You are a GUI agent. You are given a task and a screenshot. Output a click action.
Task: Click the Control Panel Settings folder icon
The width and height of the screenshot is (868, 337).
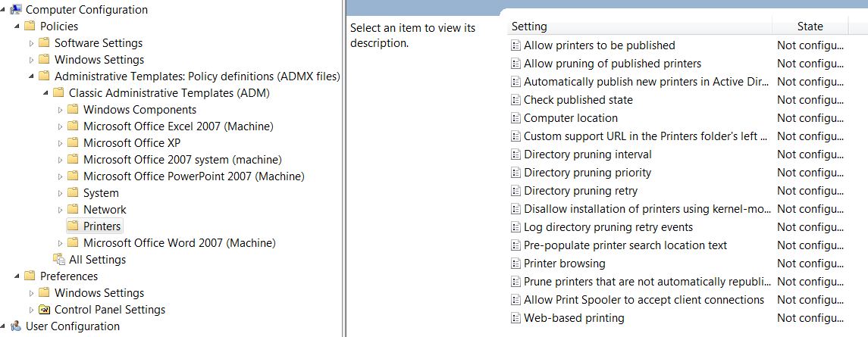pos(44,309)
